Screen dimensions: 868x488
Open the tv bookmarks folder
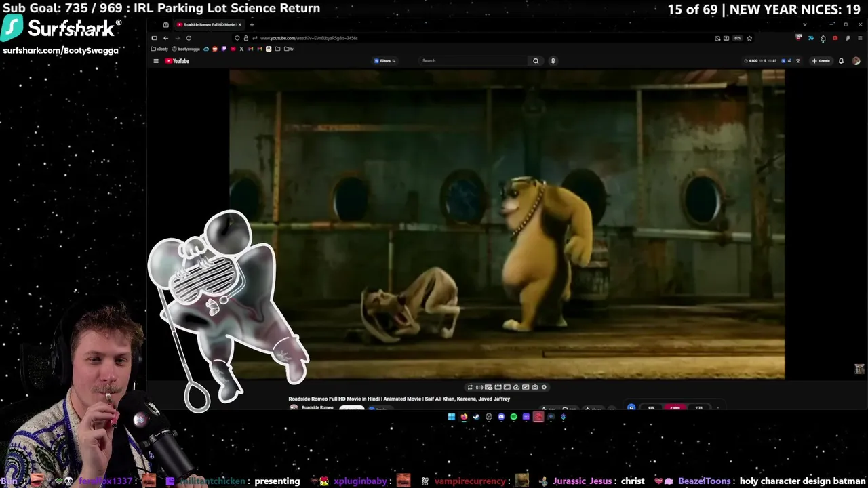click(x=289, y=49)
